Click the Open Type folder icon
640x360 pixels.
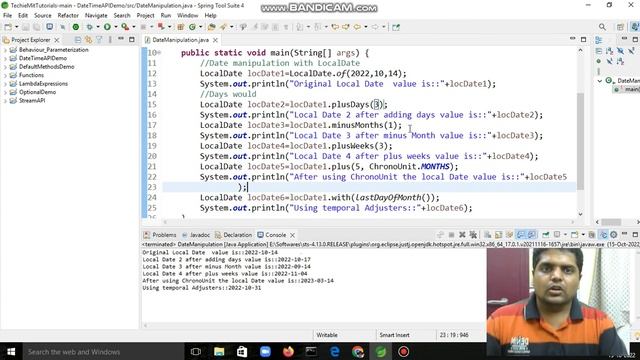click(x=211, y=27)
